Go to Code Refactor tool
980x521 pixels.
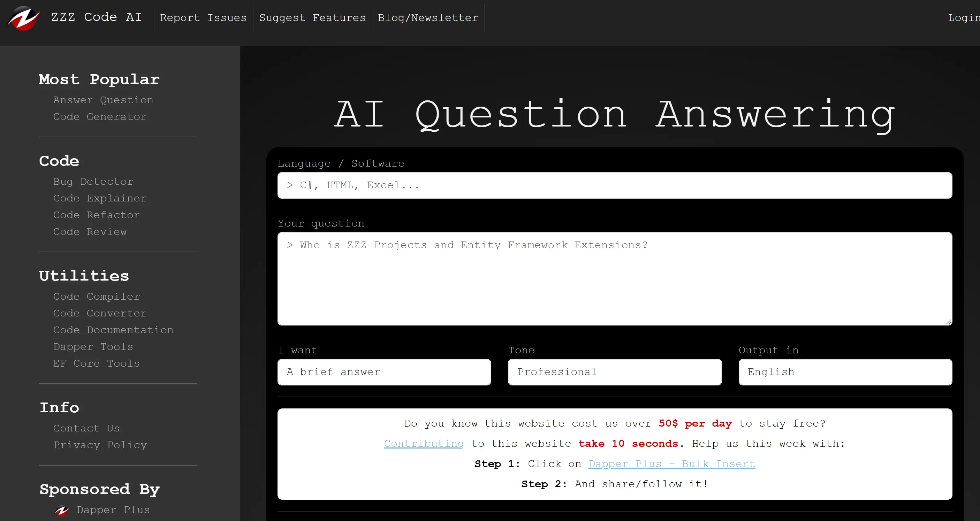pos(97,215)
